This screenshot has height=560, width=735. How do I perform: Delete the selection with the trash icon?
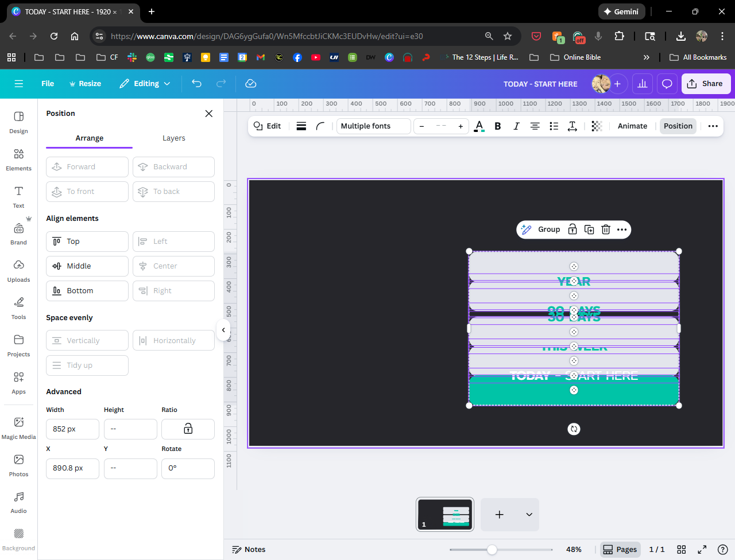tap(605, 230)
